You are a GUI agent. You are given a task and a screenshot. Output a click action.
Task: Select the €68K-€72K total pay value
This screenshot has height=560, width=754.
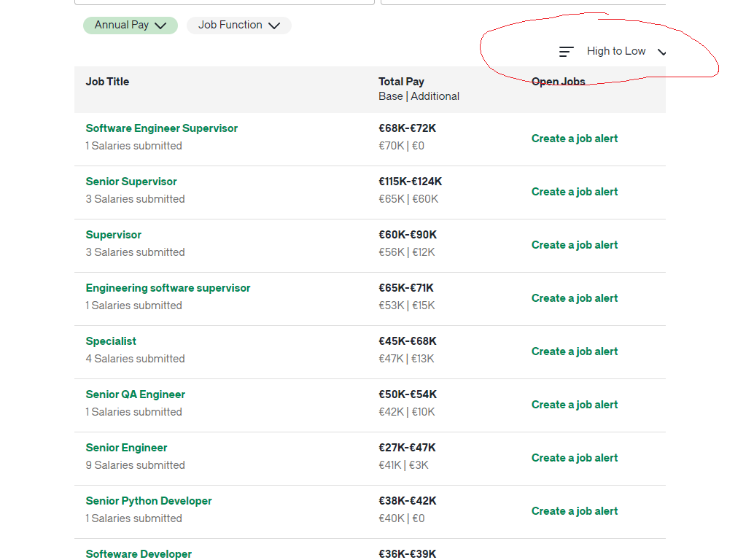coord(408,128)
